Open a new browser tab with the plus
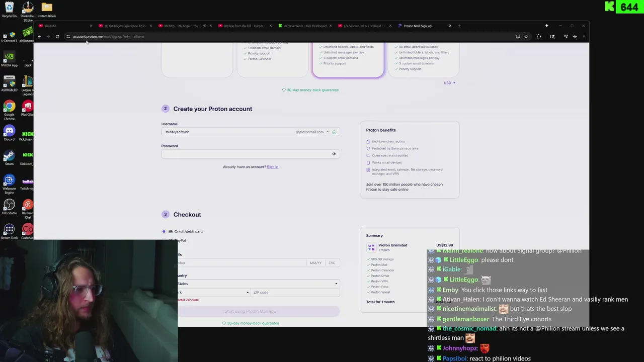 pyautogui.click(x=459, y=26)
